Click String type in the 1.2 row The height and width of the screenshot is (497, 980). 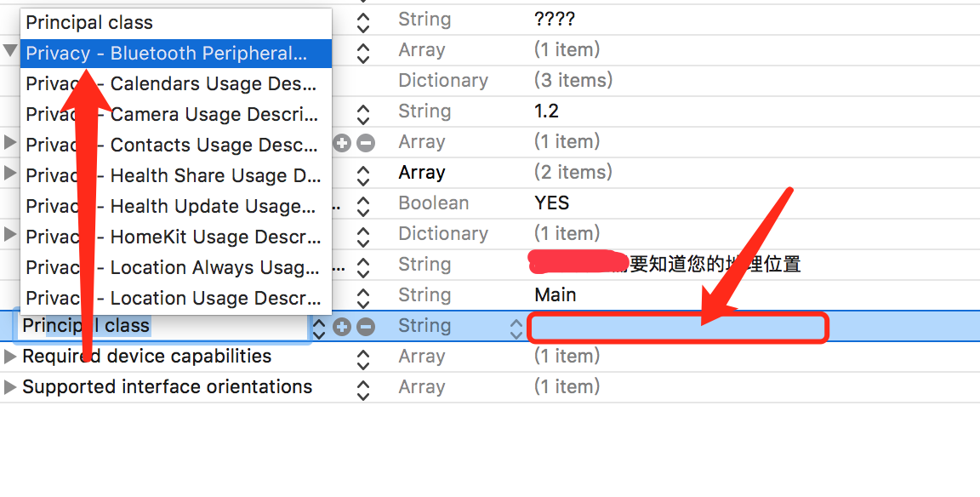point(424,111)
